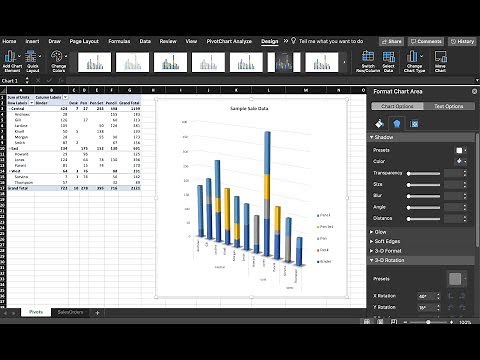The width and height of the screenshot is (480, 360).
Task: Open the Size & Properties section icon
Action: [x=414, y=124]
